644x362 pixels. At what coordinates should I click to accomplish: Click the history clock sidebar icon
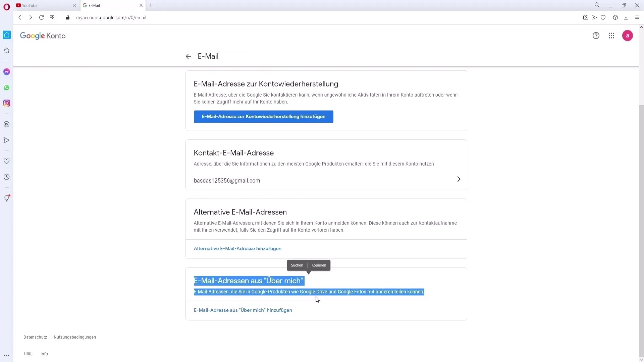(x=6, y=177)
